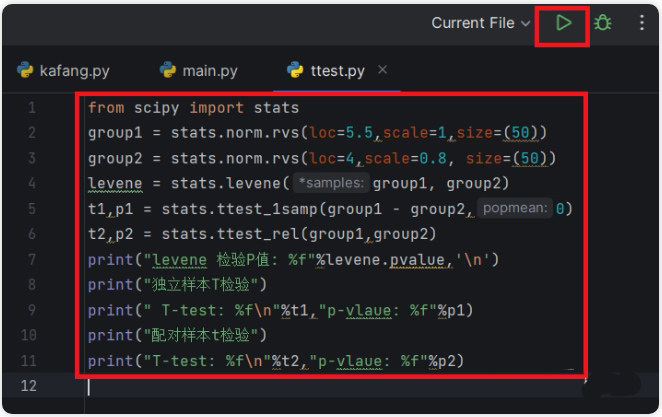
Task: Click the Python icon on the ttest.py tab
Action: pos(296,71)
